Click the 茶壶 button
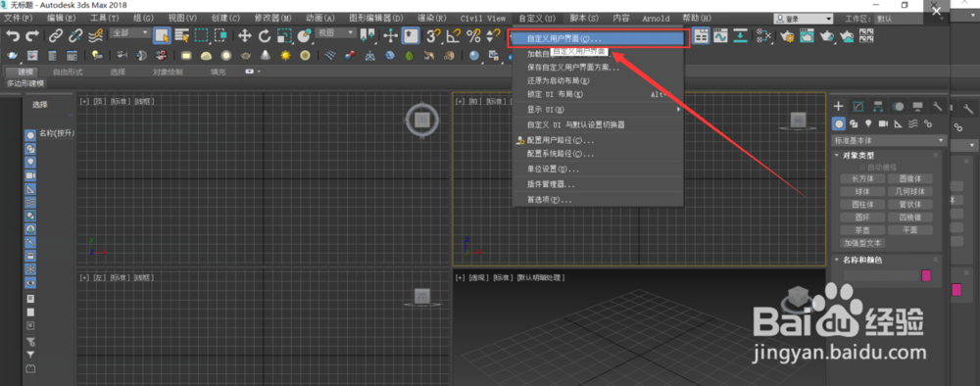Screen dimensions: 980x386 click(861, 230)
